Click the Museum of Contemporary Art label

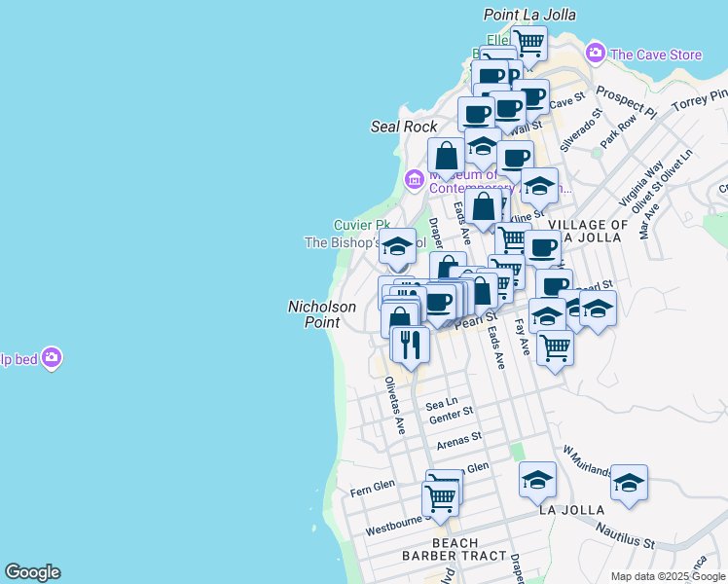coord(499,182)
